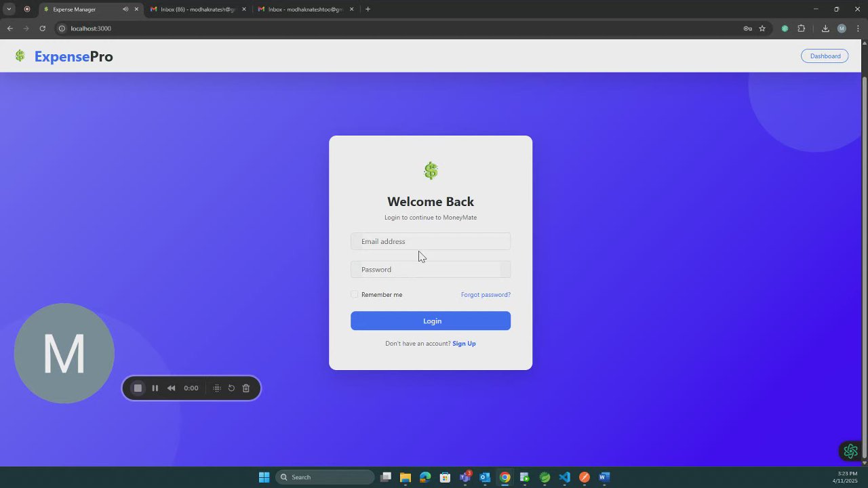Open the Extensions puzzle icon

tap(802, 28)
